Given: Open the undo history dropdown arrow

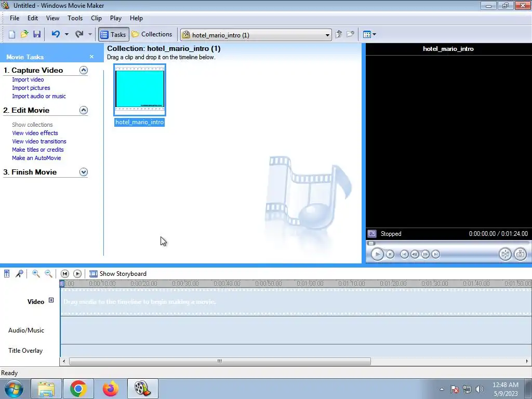Looking at the screenshot, I should [x=66, y=34].
